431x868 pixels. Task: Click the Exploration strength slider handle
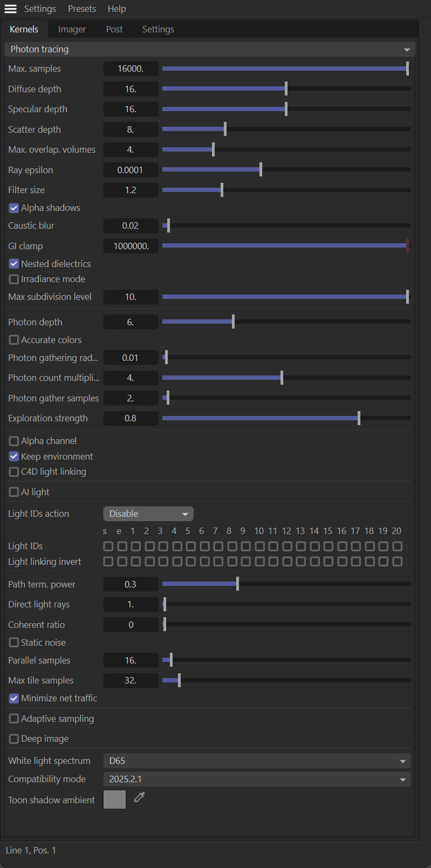(359, 418)
